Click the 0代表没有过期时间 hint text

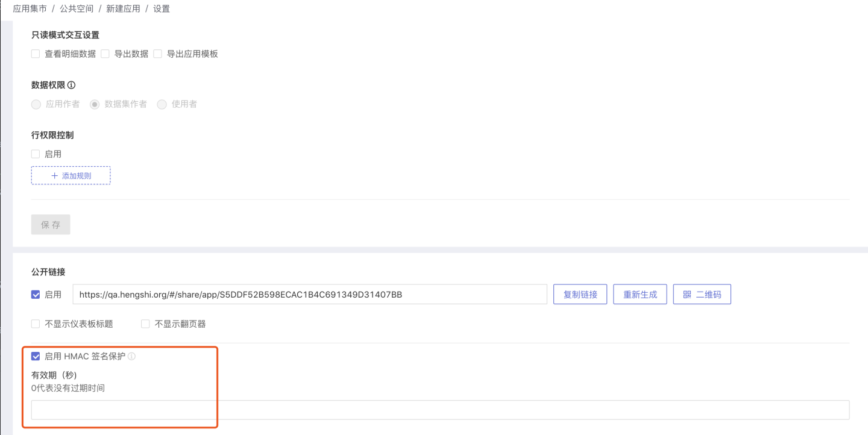tap(68, 388)
